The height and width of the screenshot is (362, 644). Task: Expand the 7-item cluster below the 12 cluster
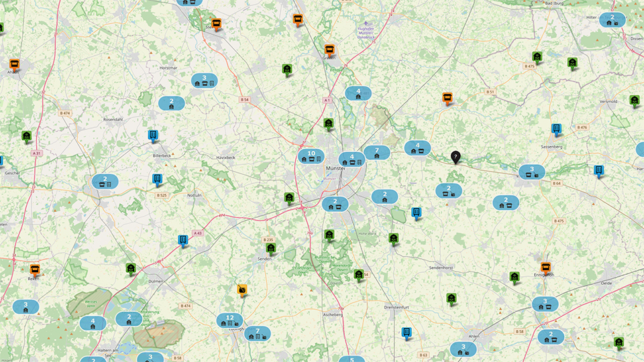[x=258, y=334]
